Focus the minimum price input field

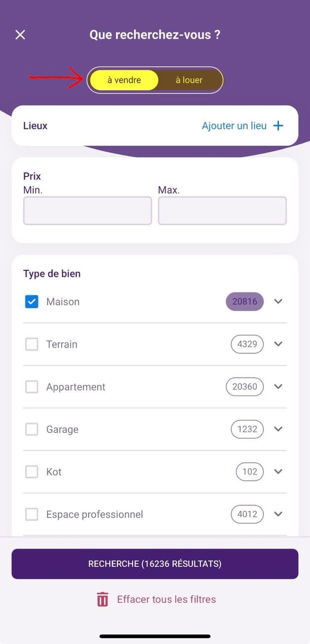(87, 211)
